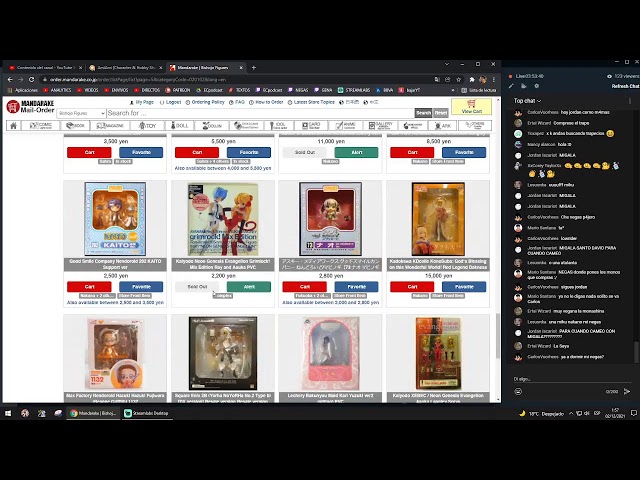The height and width of the screenshot is (480, 640).
Task: Open the FAQ link
Action: (x=237, y=102)
